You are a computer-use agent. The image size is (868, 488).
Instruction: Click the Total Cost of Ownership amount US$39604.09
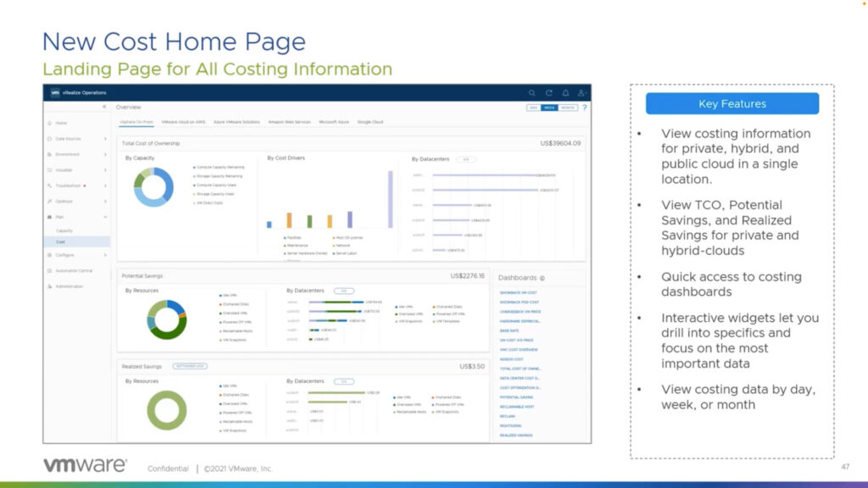(x=560, y=143)
